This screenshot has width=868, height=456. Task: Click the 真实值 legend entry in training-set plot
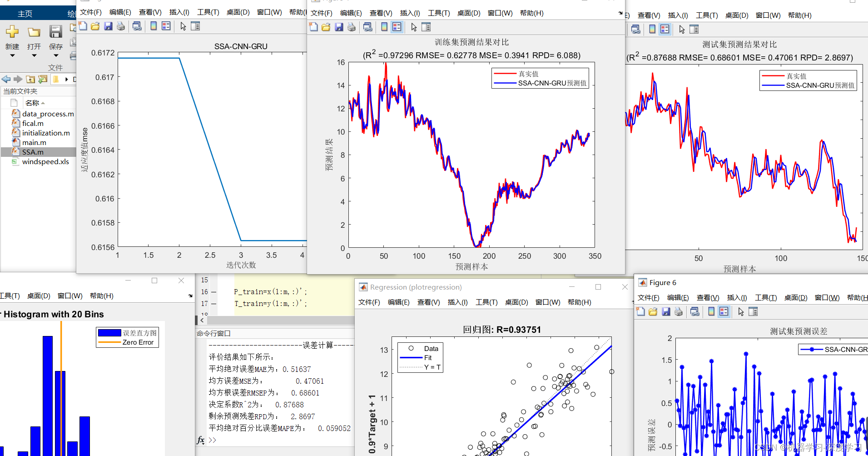(x=528, y=74)
